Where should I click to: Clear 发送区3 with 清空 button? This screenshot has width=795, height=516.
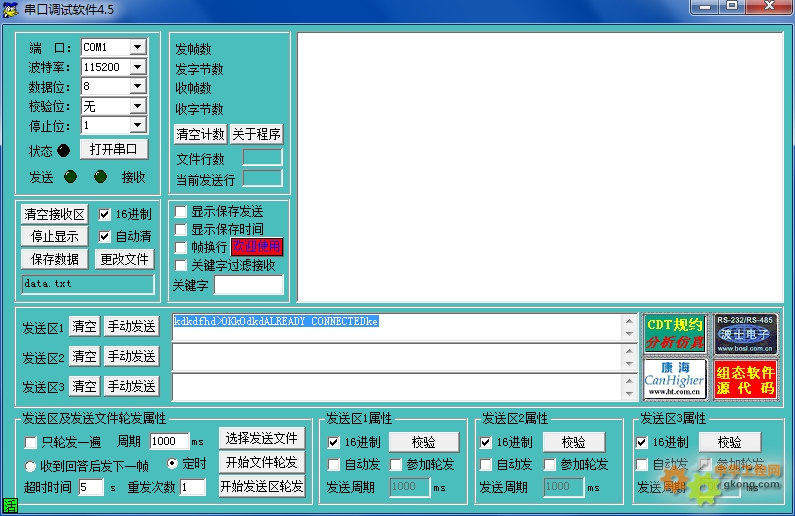point(84,386)
